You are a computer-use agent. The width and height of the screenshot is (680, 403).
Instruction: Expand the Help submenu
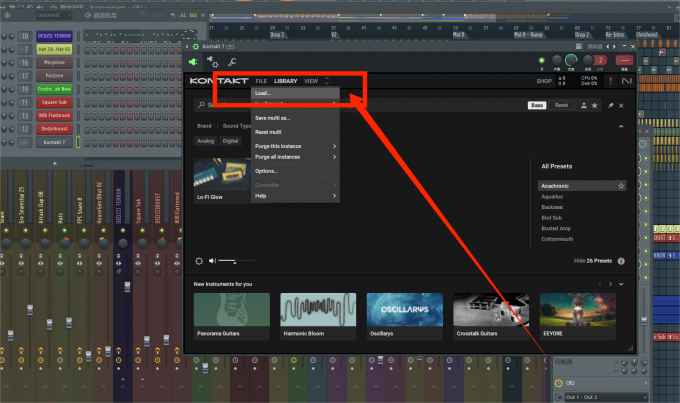coord(334,196)
